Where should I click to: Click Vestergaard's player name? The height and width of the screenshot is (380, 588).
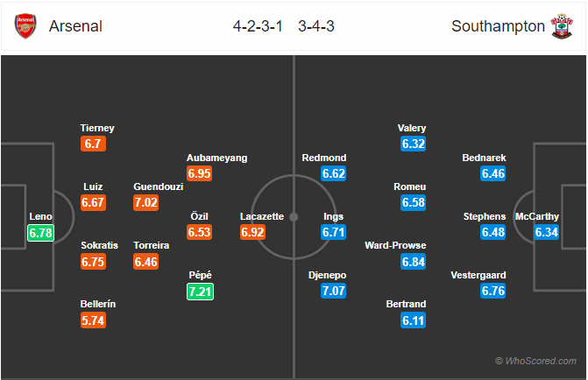[478, 275]
